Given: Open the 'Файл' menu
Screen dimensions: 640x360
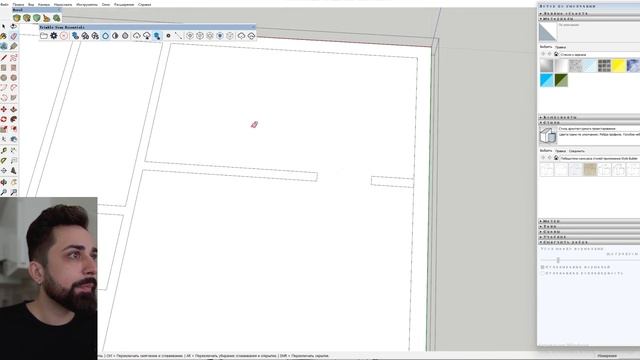Looking at the screenshot, I should click(4, 4).
